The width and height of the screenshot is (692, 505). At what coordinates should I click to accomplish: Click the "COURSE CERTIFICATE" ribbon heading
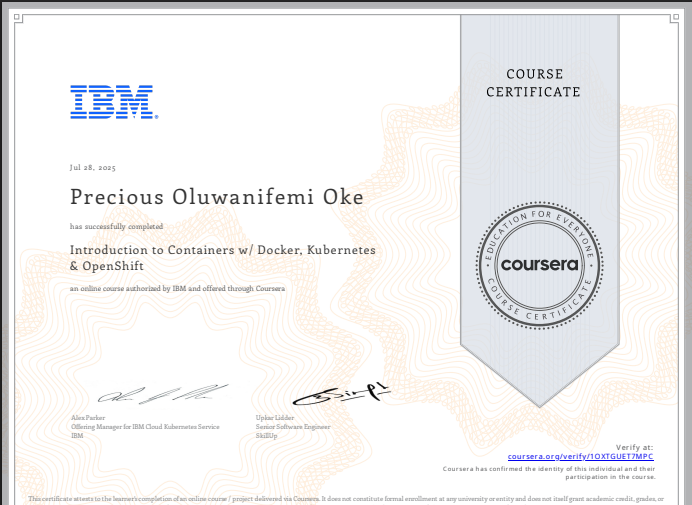(x=534, y=83)
